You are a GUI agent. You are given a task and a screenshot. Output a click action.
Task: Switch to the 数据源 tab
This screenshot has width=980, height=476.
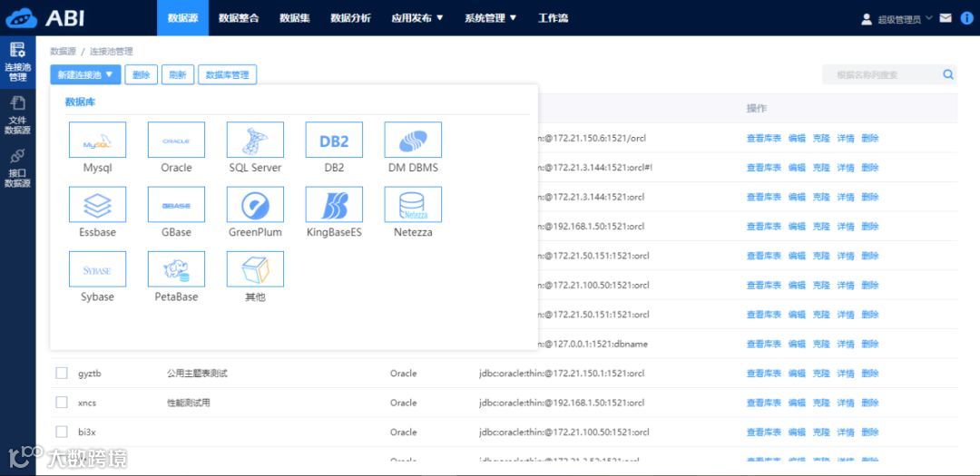click(182, 18)
